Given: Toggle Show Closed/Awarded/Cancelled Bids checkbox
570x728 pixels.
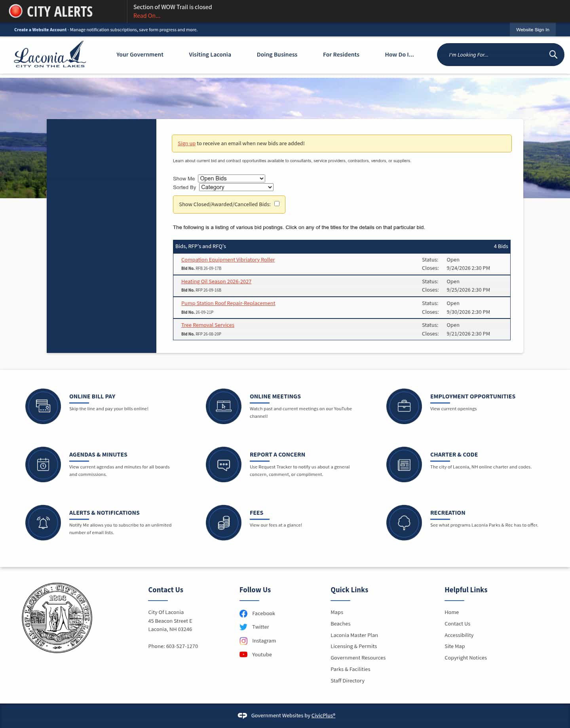Looking at the screenshot, I should [x=277, y=204].
